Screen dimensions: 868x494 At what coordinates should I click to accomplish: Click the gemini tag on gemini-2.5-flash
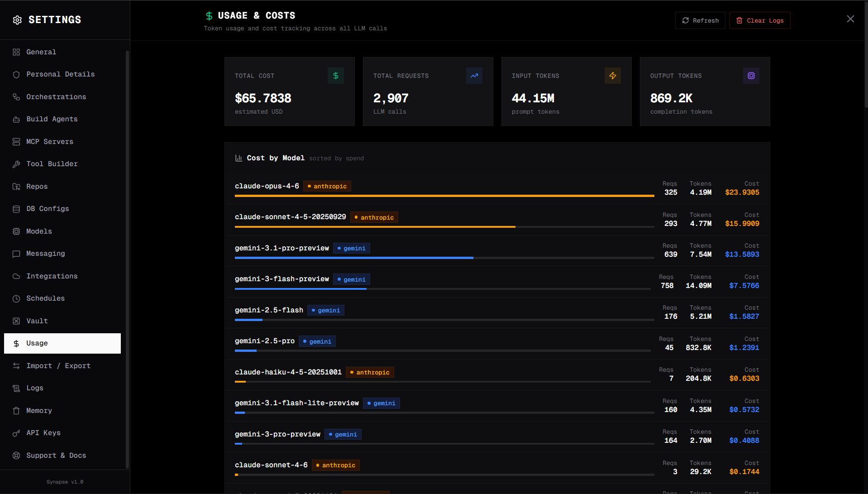coord(326,311)
